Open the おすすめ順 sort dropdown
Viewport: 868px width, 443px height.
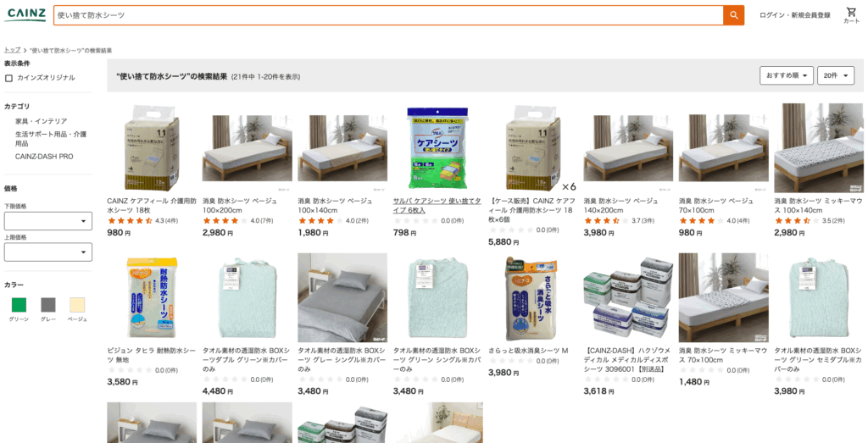tap(786, 75)
